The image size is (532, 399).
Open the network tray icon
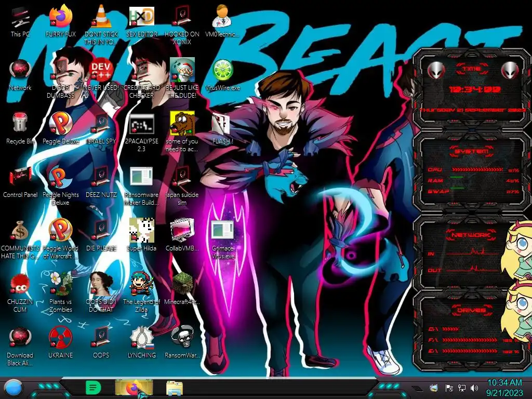pyautogui.click(x=461, y=388)
